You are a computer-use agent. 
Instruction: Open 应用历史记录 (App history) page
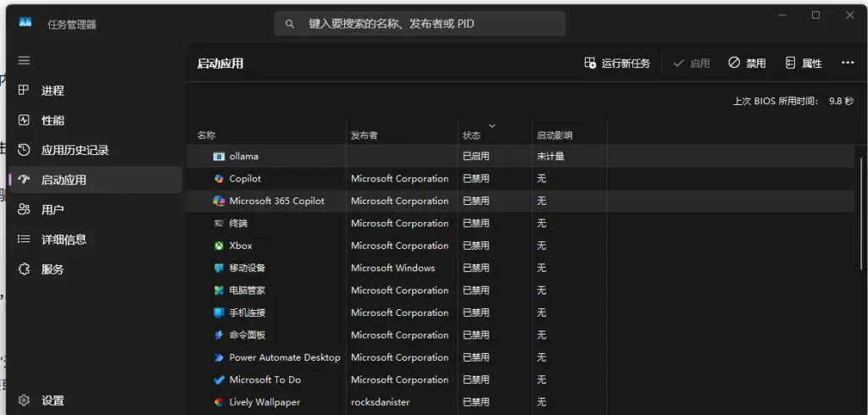[95, 150]
